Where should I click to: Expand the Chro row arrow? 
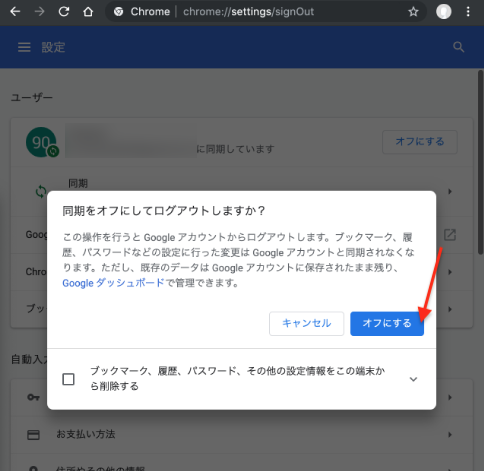coord(450,272)
